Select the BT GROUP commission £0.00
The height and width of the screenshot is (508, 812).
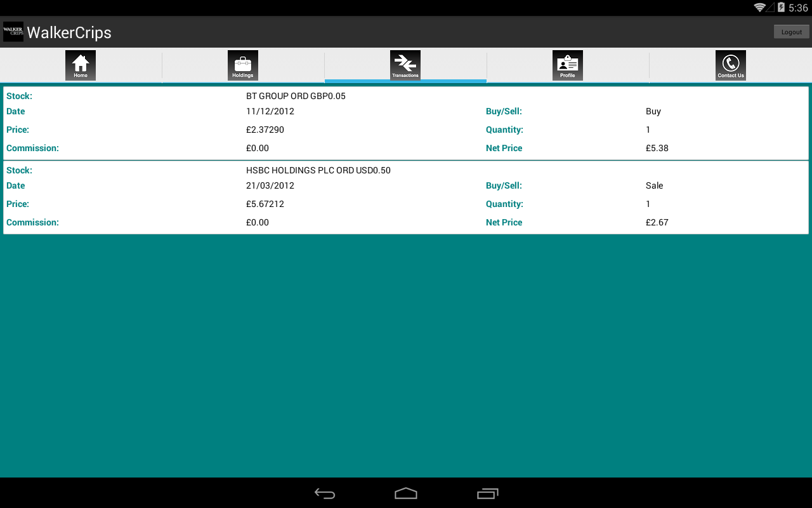coord(258,148)
